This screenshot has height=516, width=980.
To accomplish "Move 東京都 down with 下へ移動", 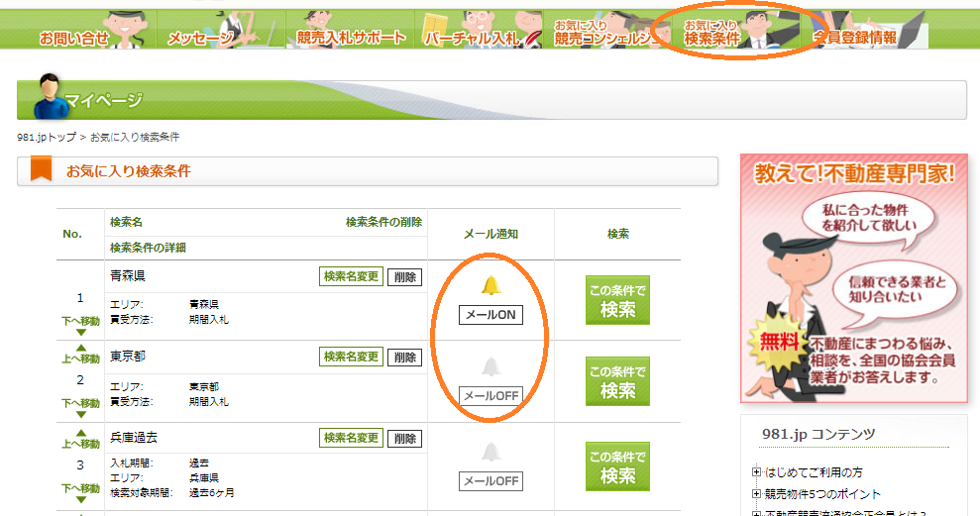I will click(x=80, y=408).
